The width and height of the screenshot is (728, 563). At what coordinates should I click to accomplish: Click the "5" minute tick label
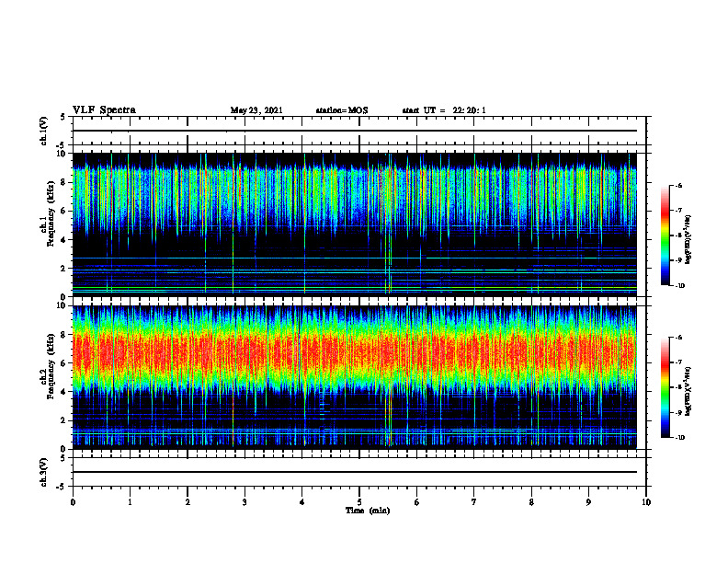coord(359,502)
